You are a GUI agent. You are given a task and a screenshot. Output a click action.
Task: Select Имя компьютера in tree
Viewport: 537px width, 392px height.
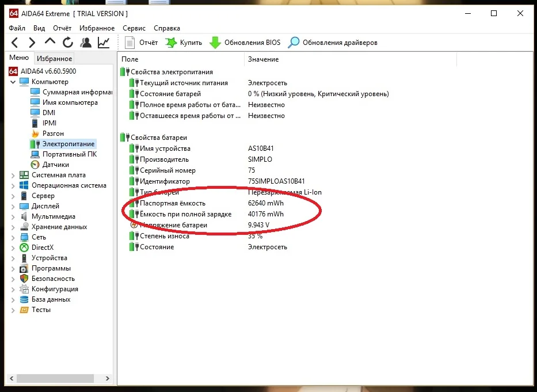point(64,102)
